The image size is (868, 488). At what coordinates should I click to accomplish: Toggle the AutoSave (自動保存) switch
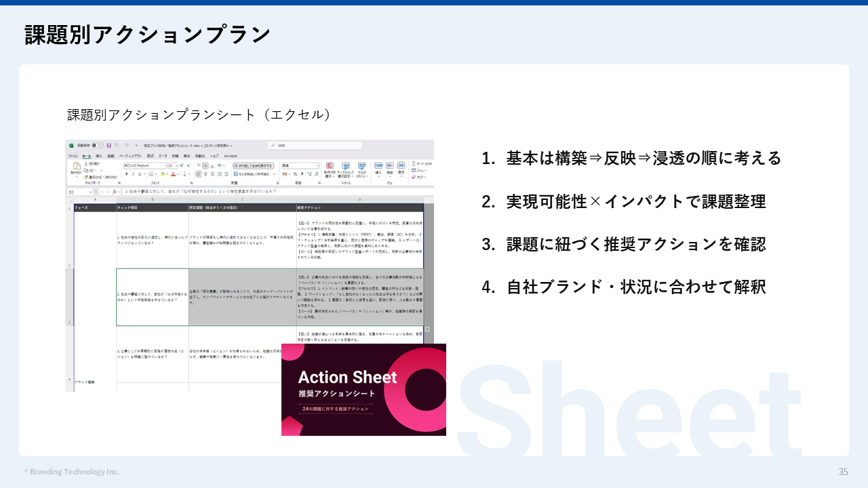(96, 144)
